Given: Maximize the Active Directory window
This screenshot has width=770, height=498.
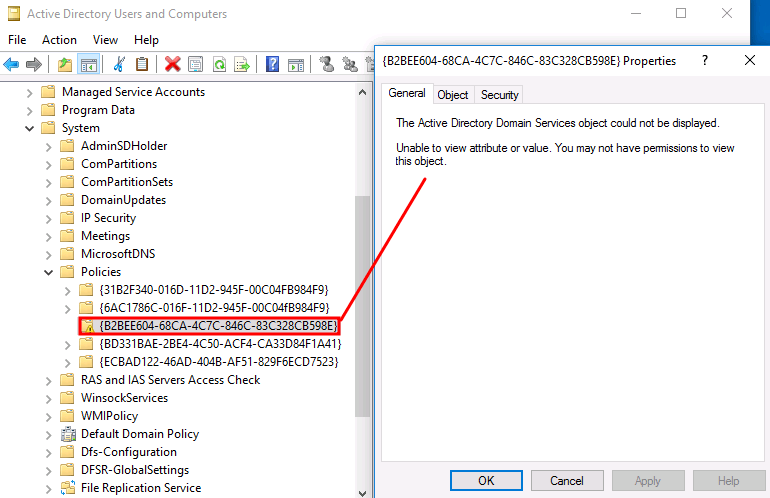Looking at the screenshot, I should (681, 13).
